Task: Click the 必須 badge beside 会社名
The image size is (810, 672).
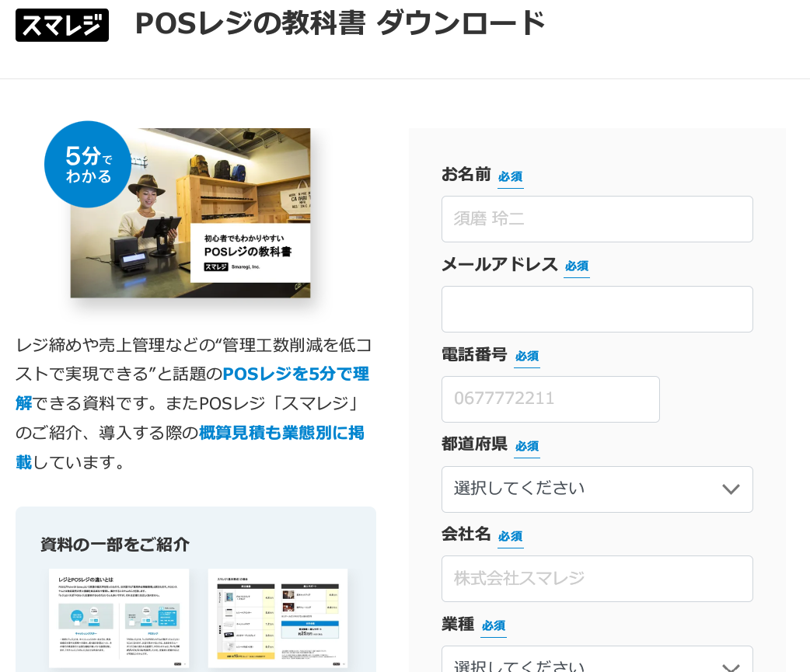Action: tap(510, 536)
